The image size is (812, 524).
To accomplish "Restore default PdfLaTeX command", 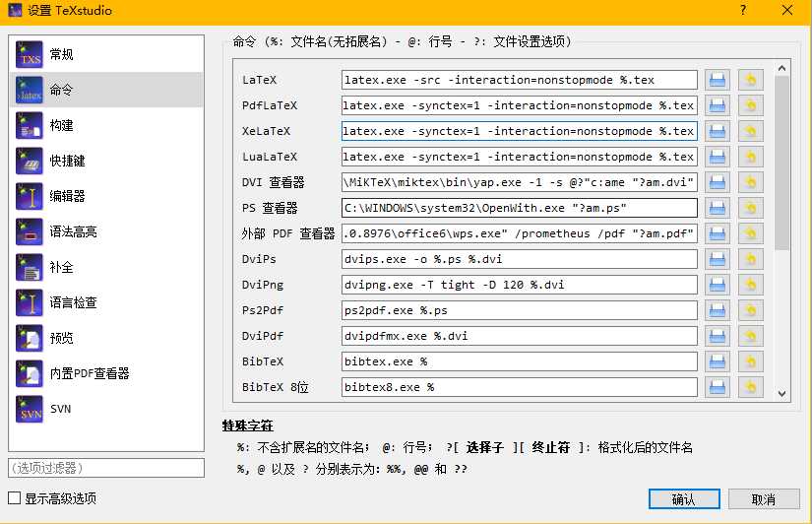I will point(750,105).
